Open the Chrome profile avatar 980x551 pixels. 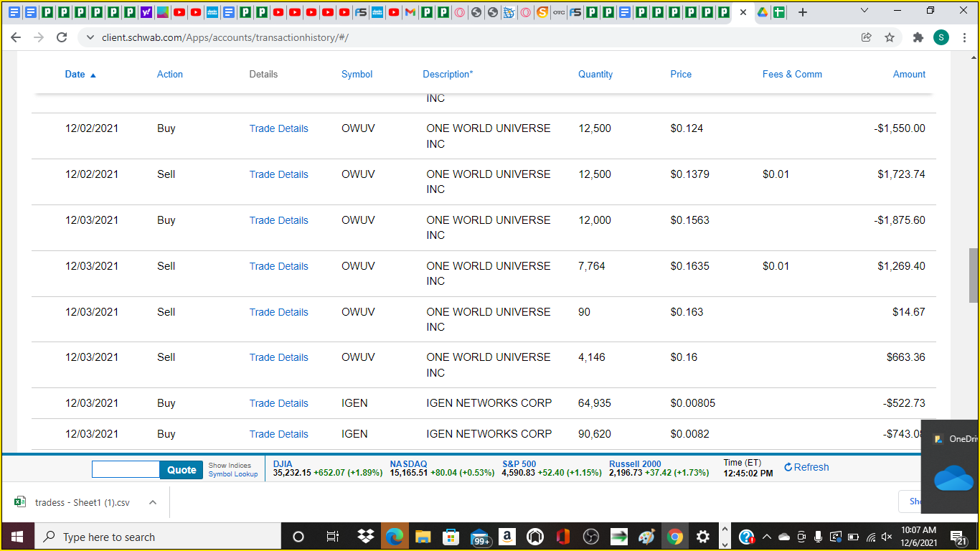941,37
